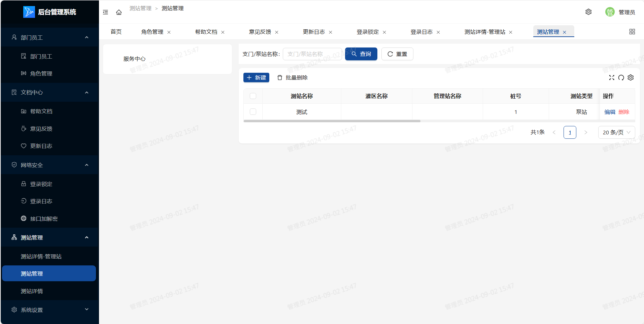Select the 服务中心 tree node

[134, 59]
